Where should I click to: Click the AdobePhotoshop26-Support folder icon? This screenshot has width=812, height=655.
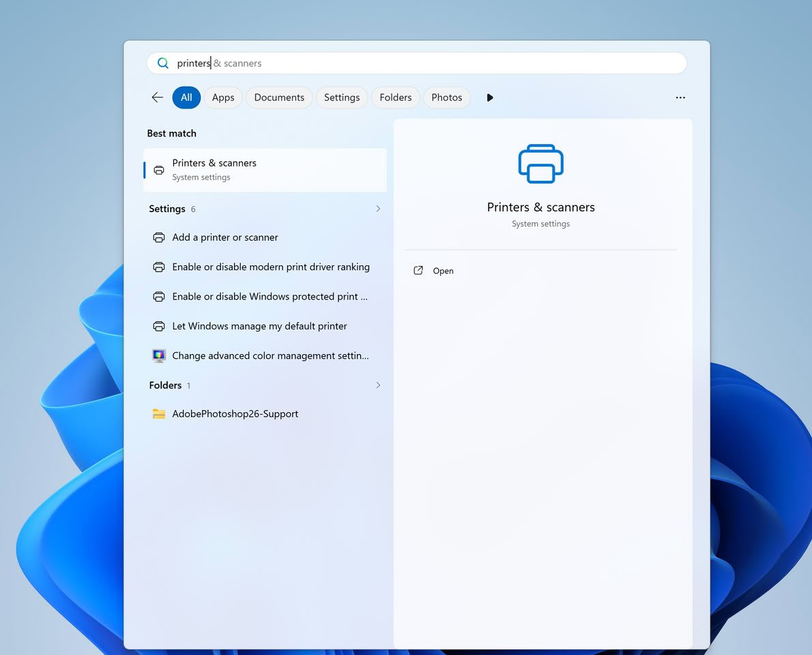pos(159,413)
